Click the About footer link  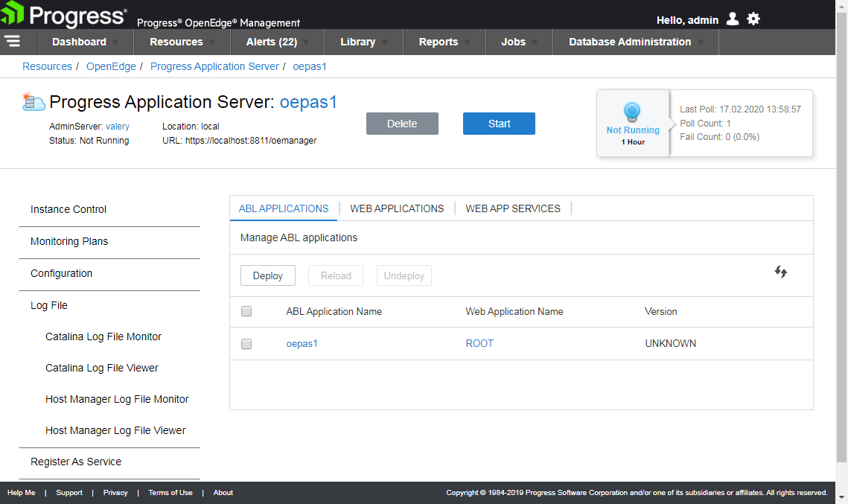coord(223,493)
